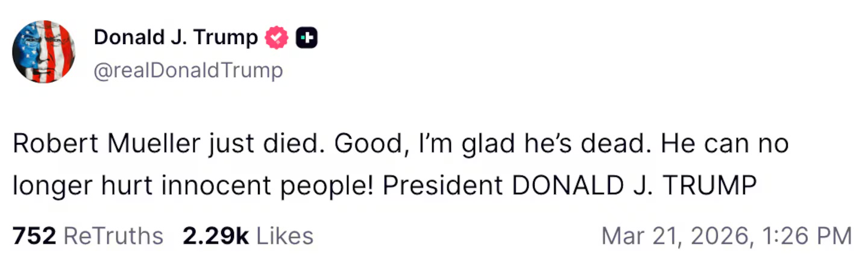Click "Robert Mueller" in the post text

click(98, 145)
